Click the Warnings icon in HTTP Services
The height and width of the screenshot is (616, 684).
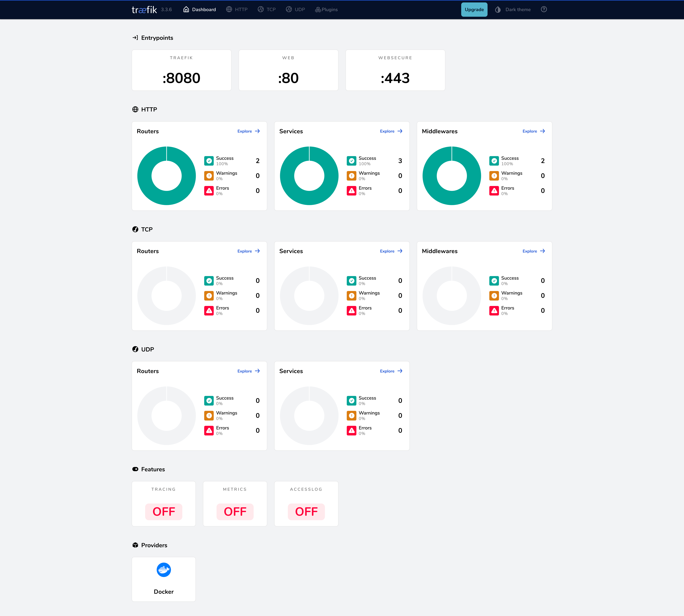click(352, 176)
